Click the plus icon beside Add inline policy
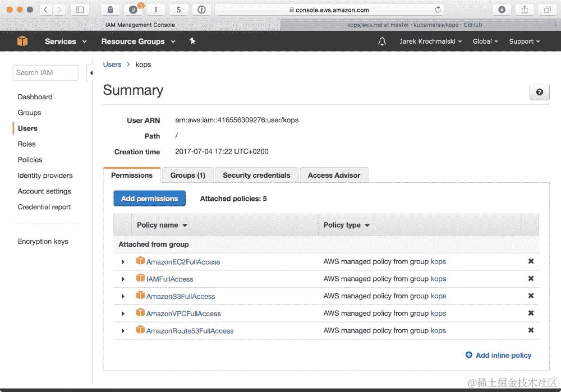Viewport: 561px width, 392px height. point(468,355)
